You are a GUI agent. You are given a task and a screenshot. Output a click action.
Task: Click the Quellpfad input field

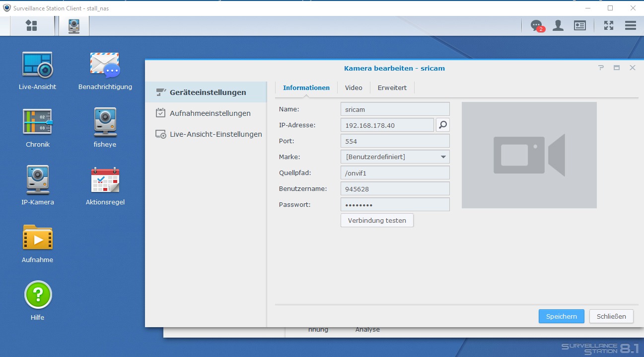[395, 173]
